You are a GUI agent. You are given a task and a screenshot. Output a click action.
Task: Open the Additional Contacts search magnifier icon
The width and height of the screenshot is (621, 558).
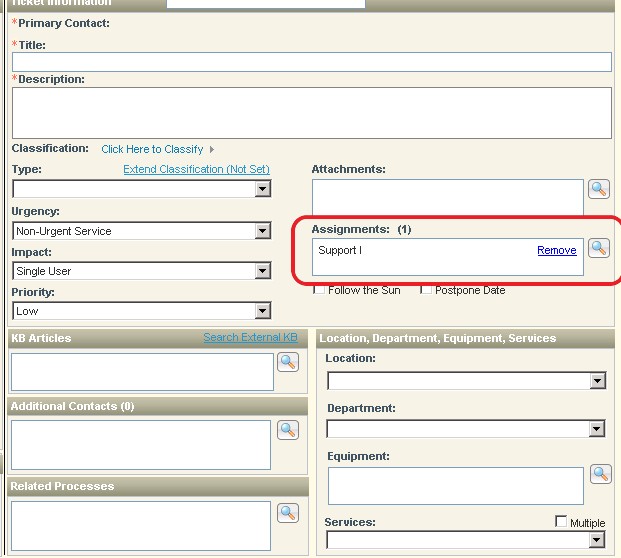(288, 430)
